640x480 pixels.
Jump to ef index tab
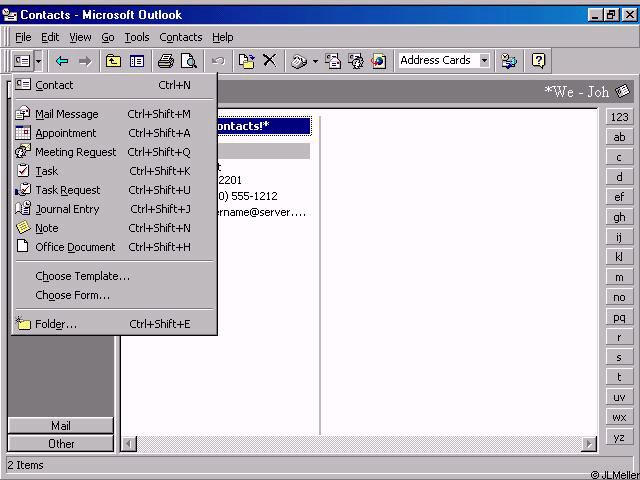pyautogui.click(x=619, y=197)
